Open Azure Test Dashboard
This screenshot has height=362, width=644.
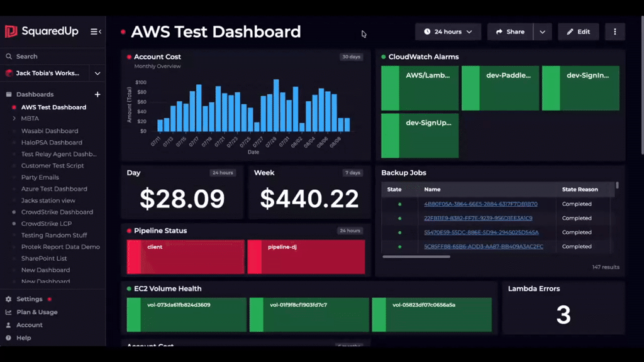54,189
